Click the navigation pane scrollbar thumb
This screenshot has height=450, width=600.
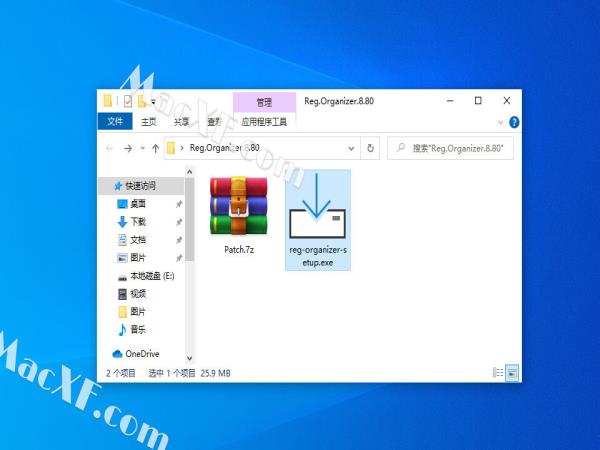189,220
